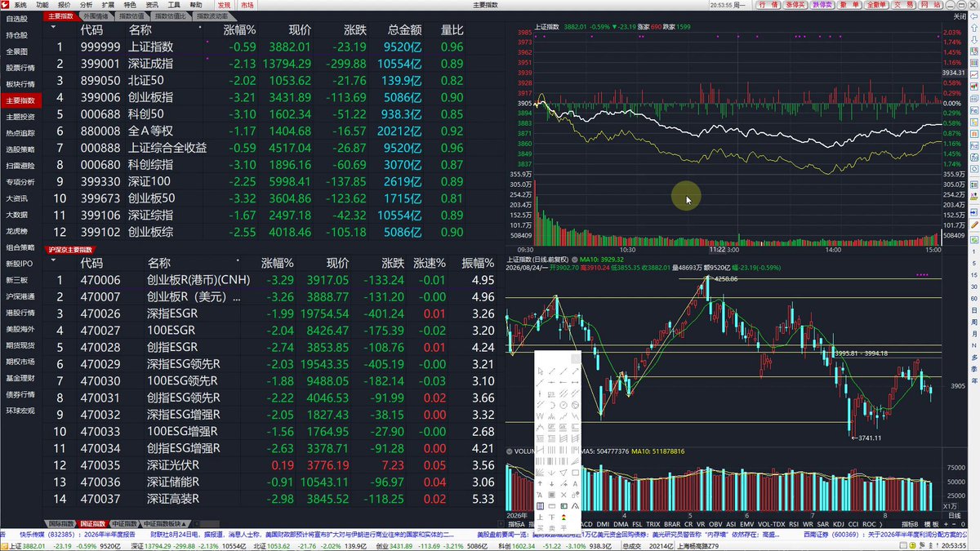Switch to 60-minute period in right sidebar
The width and height of the screenshot is (980, 551).
pos(973,298)
